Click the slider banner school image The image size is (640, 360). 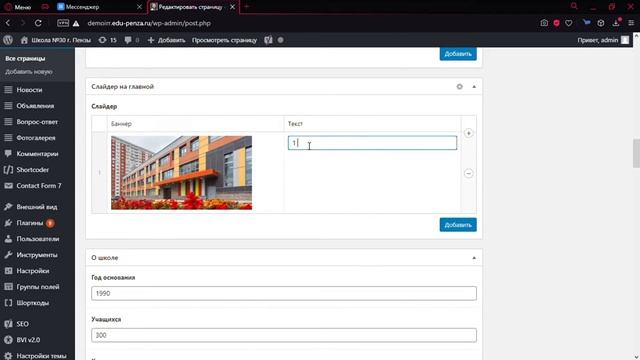182,173
